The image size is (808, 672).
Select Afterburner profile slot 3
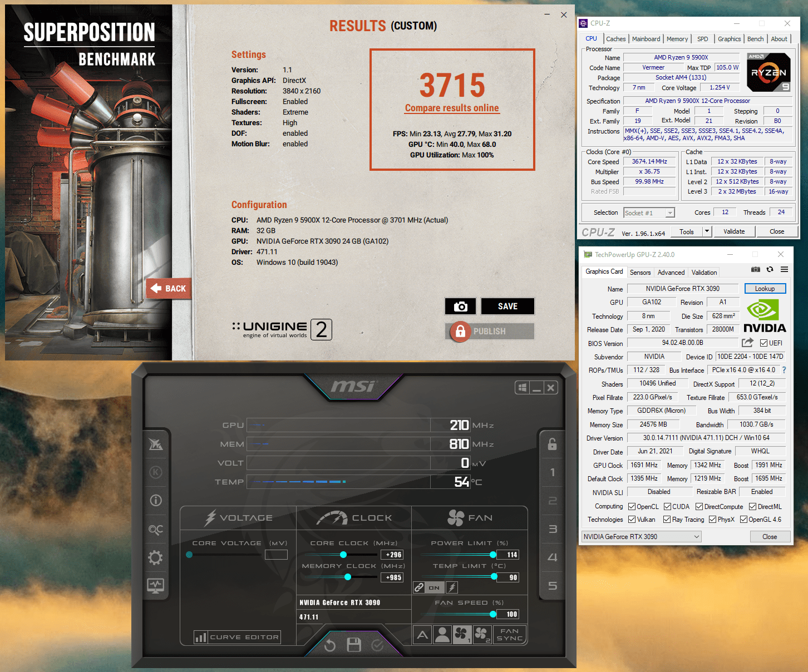(x=552, y=529)
